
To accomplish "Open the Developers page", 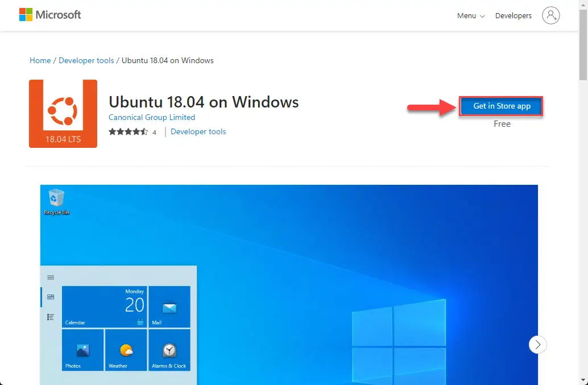I will click(514, 16).
